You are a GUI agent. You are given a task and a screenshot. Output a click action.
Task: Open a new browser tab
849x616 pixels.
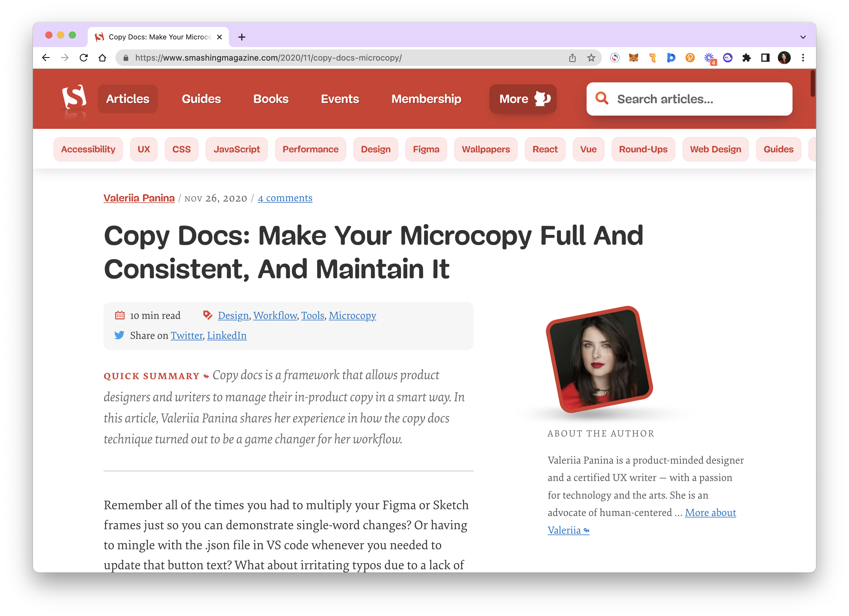[x=242, y=37]
